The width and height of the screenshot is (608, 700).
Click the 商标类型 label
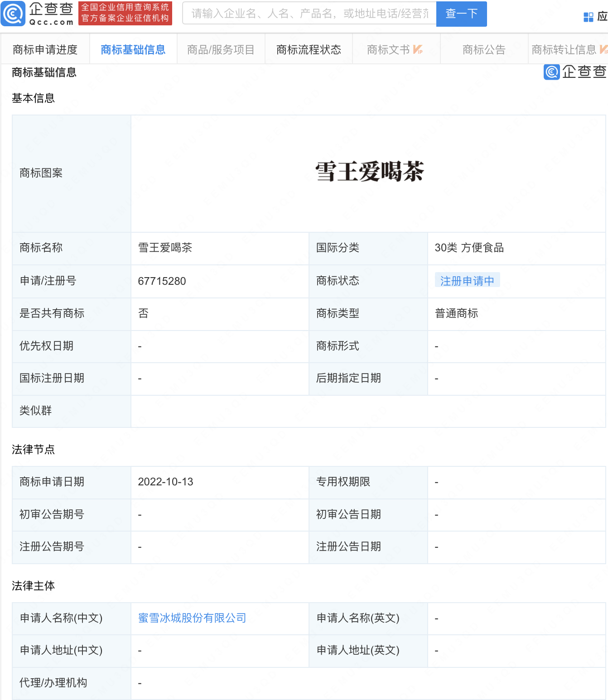point(338,313)
